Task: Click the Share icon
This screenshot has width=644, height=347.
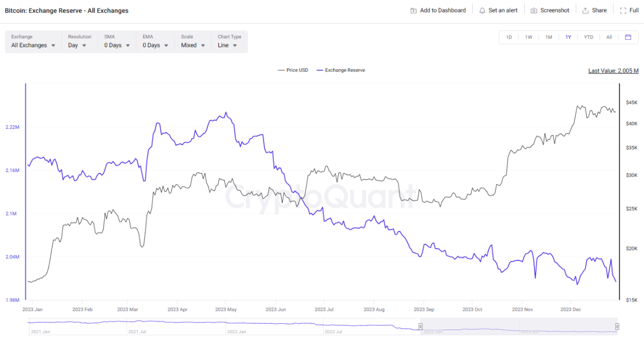Action: pyautogui.click(x=586, y=11)
